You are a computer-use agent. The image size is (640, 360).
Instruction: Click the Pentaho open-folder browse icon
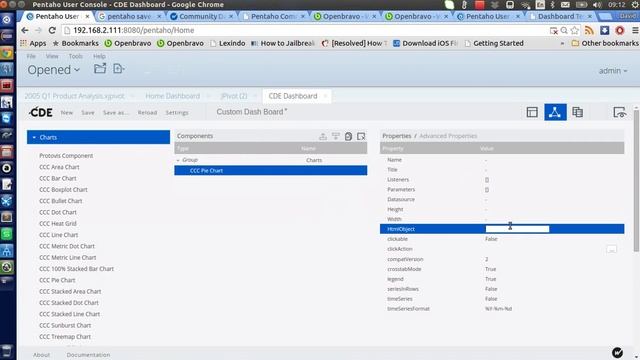pos(100,69)
